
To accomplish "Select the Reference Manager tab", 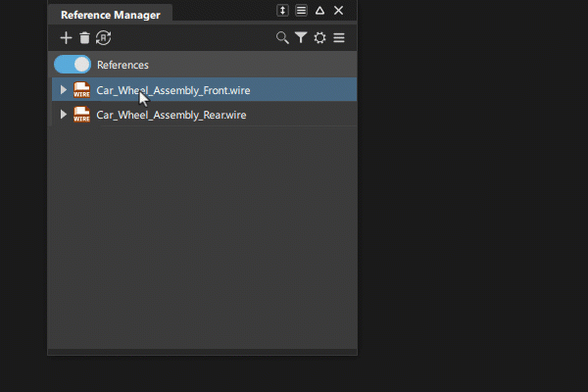I will [110, 15].
